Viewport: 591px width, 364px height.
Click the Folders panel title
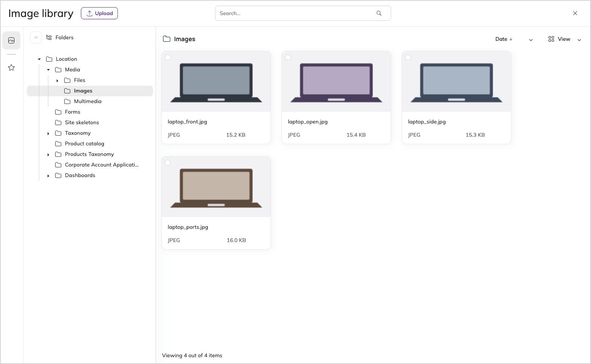tap(65, 37)
